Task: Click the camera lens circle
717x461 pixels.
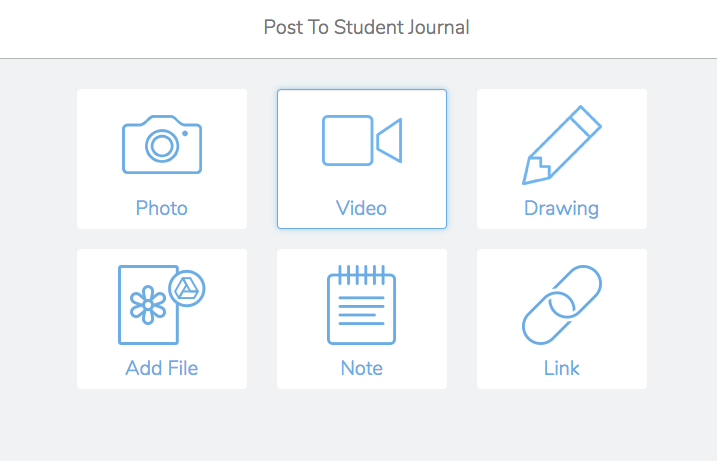Action: [x=161, y=146]
